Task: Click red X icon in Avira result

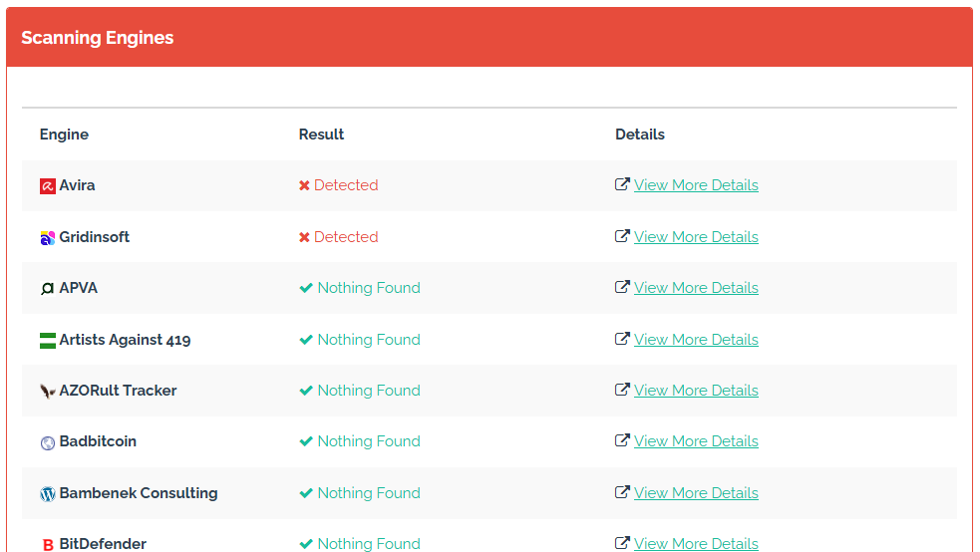Action: 304,185
